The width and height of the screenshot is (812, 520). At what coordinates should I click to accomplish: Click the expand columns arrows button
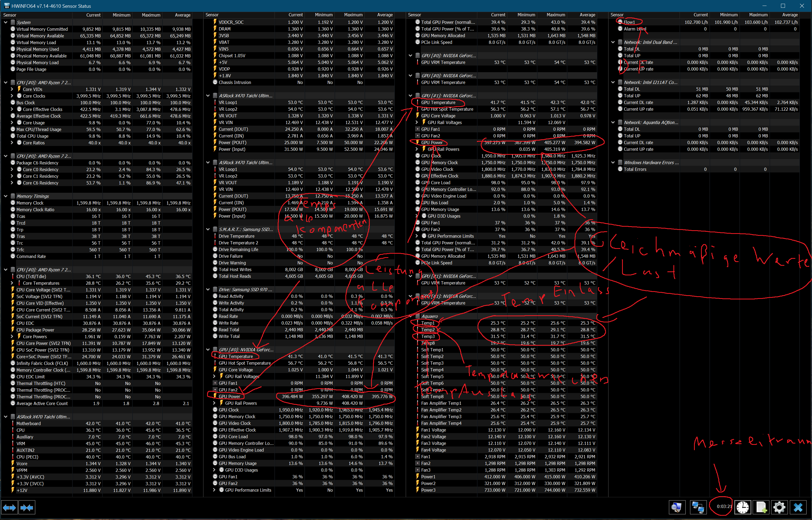pos(9,507)
